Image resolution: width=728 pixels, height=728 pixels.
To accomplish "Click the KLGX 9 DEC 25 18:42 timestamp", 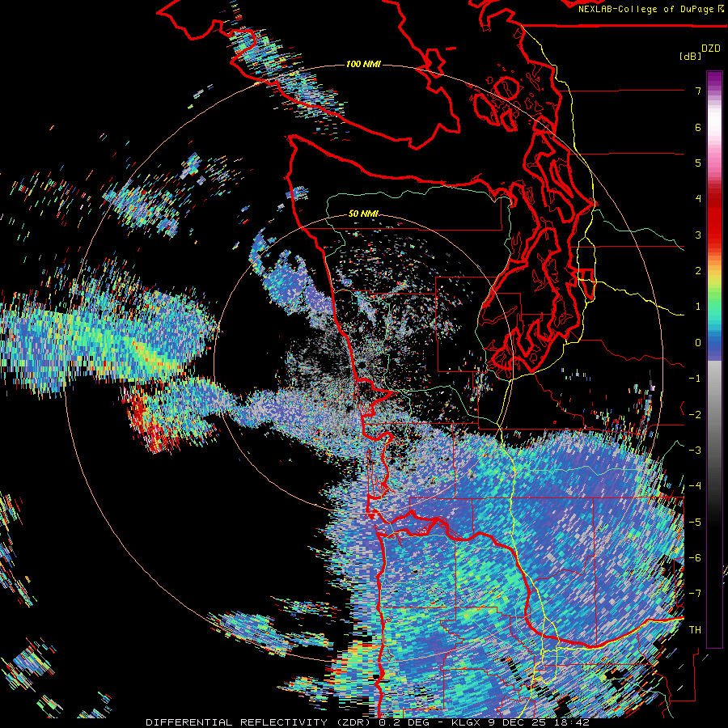I will point(520,722).
